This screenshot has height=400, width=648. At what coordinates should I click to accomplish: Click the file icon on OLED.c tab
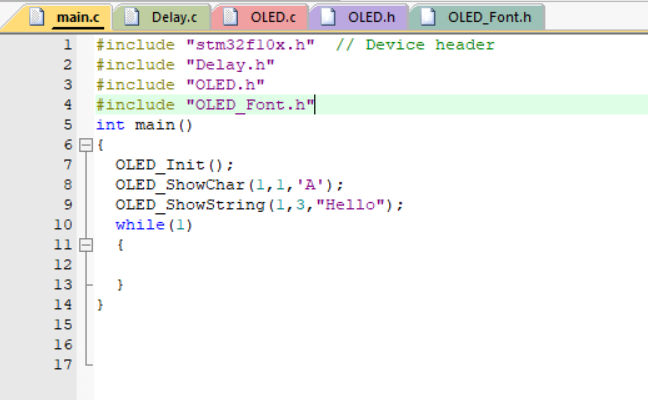(x=230, y=17)
